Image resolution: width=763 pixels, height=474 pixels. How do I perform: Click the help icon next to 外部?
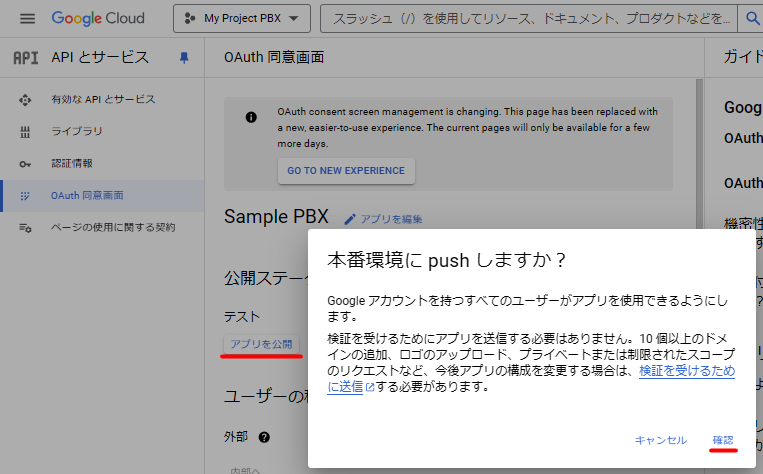tap(264, 437)
